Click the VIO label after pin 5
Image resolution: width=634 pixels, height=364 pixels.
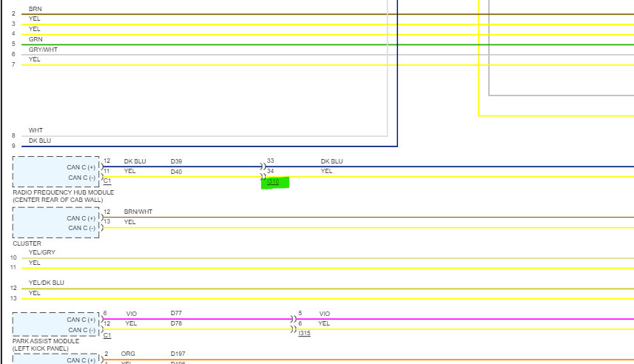tap(325, 314)
